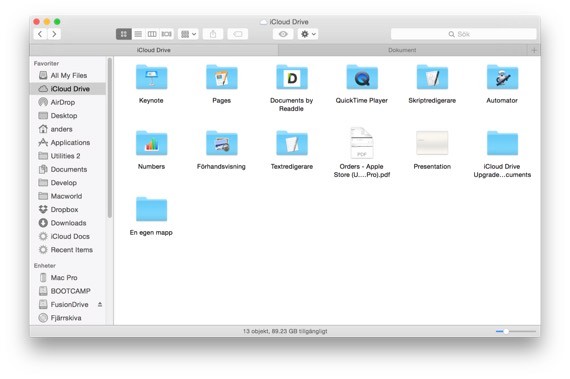
Task: Open the Numbers folder
Action: [151, 144]
